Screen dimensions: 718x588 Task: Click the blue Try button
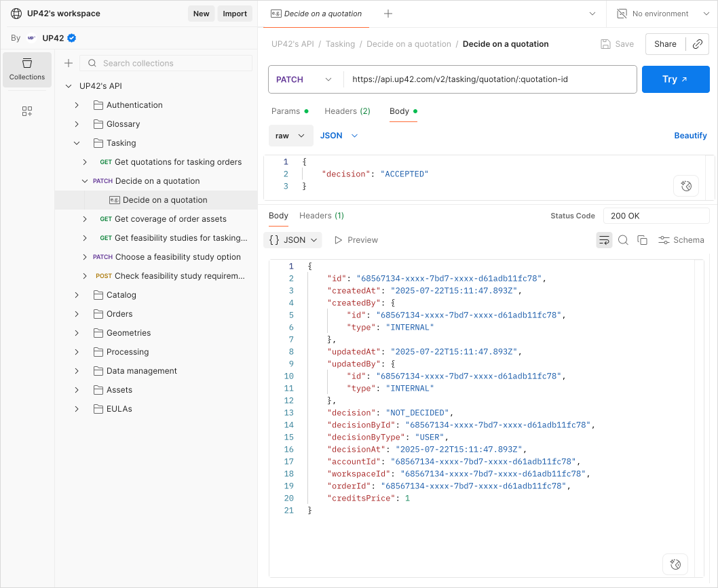point(675,79)
